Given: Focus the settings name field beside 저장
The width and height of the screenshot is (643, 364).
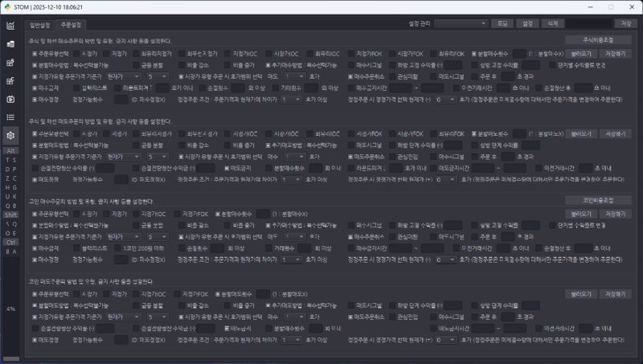Looking at the screenshot, I should [589, 23].
